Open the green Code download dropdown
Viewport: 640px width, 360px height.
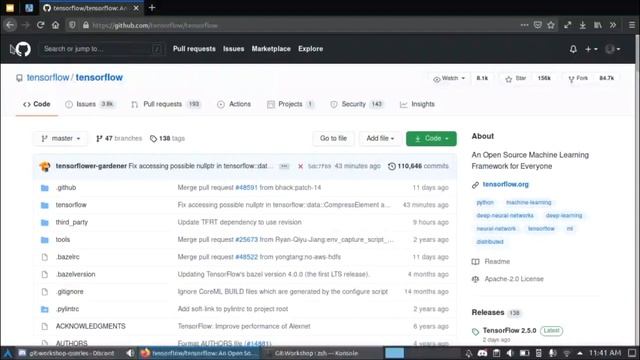click(x=431, y=139)
